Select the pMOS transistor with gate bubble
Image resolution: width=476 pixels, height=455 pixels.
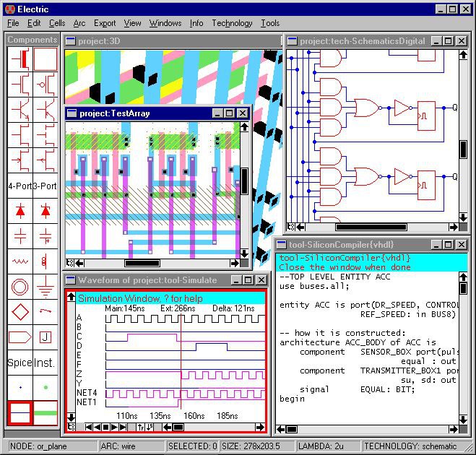click(x=46, y=84)
